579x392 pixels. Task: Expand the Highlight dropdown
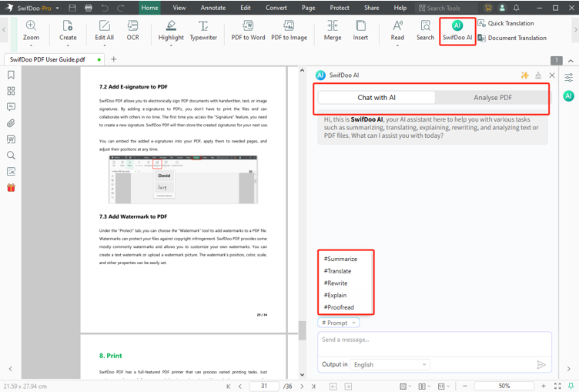[x=171, y=45]
